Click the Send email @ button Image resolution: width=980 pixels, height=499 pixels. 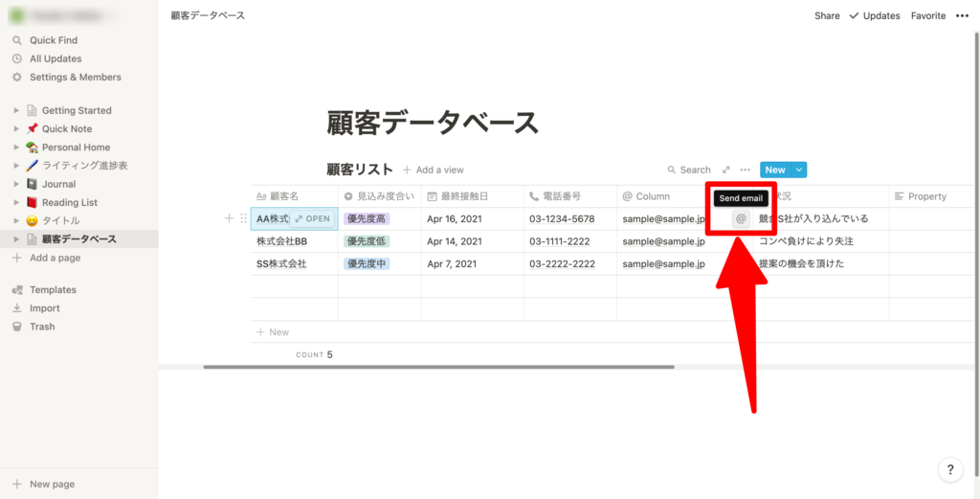[x=741, y=219]
